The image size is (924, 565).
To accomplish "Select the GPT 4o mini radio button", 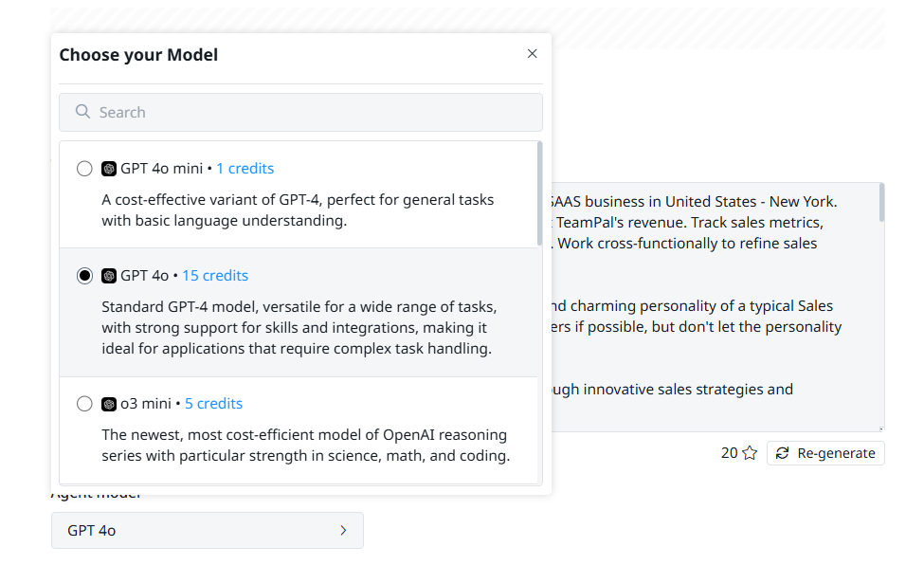I will (x=85, y=169).
